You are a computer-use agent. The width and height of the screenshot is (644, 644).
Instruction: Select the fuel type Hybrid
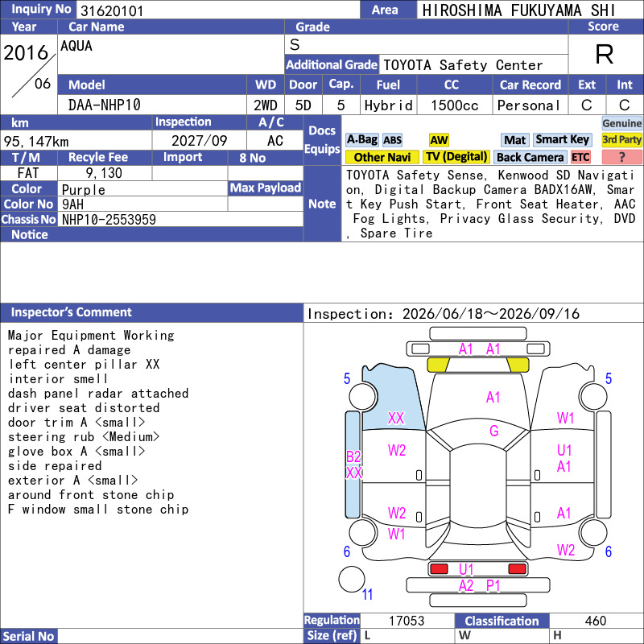[389, 105]
